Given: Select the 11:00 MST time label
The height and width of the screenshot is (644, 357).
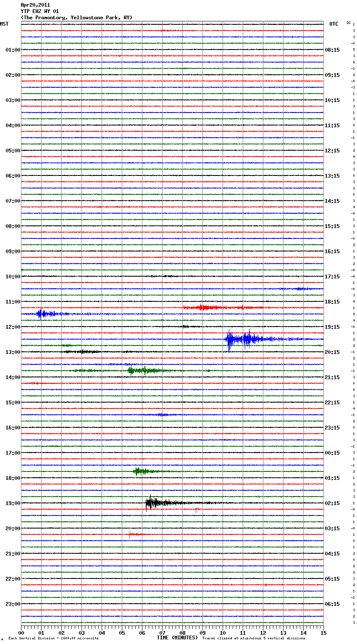Looking at the screenshot, I should (x=13, y=302).
